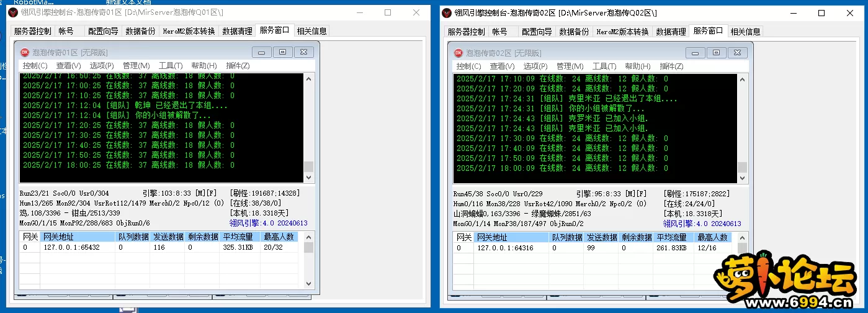868x313 pixels.
Task: Click 发送数据 column header in 02区 gateway table
Action: pyautogui.click(x=602, y=237)
